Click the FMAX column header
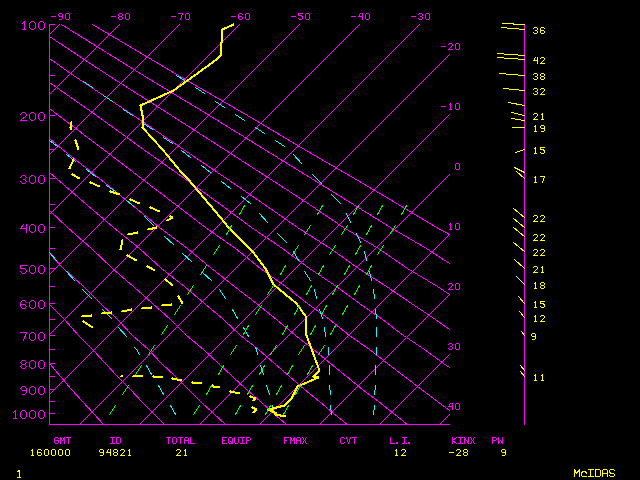The width and height of the screenshot is (640, 480). [x=294, y=440]
